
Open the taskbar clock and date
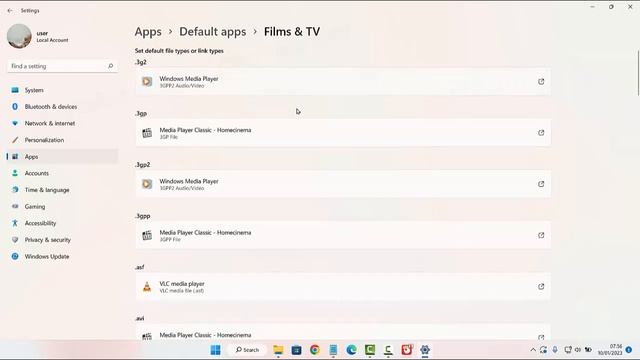[x=610, y=350]
